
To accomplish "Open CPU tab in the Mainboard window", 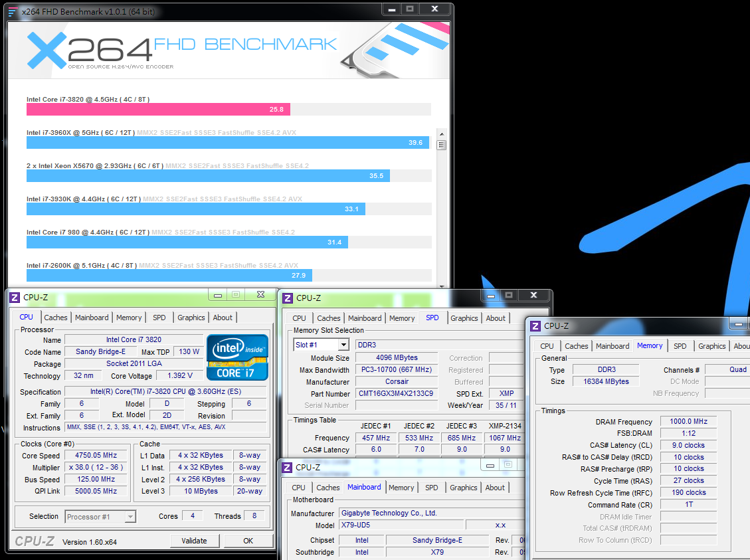I will [298, 488].
